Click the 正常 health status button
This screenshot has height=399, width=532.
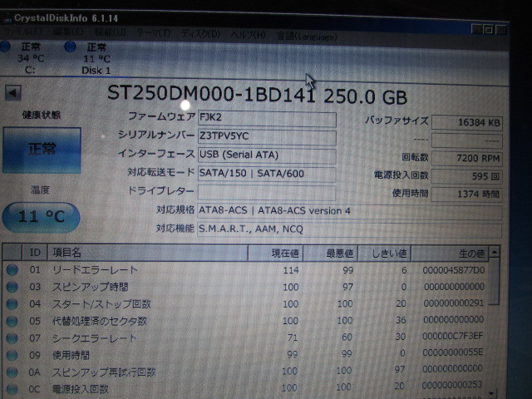(x=42, y=150)
